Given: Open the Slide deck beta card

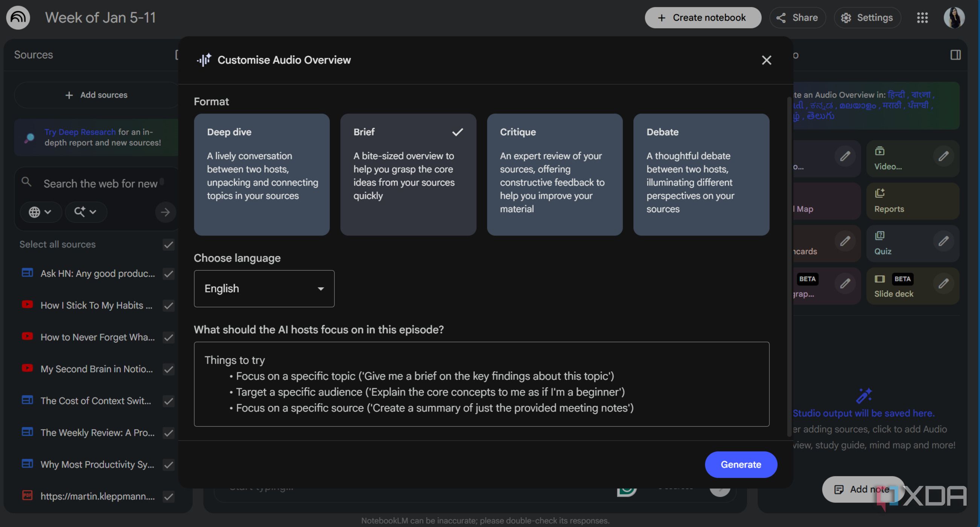Looking at the screenshot, I should coord(913,286).
